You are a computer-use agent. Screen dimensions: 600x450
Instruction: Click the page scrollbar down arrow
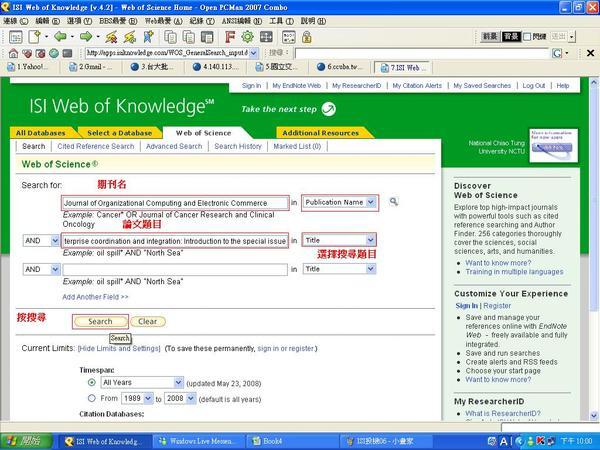coord(593,415)
